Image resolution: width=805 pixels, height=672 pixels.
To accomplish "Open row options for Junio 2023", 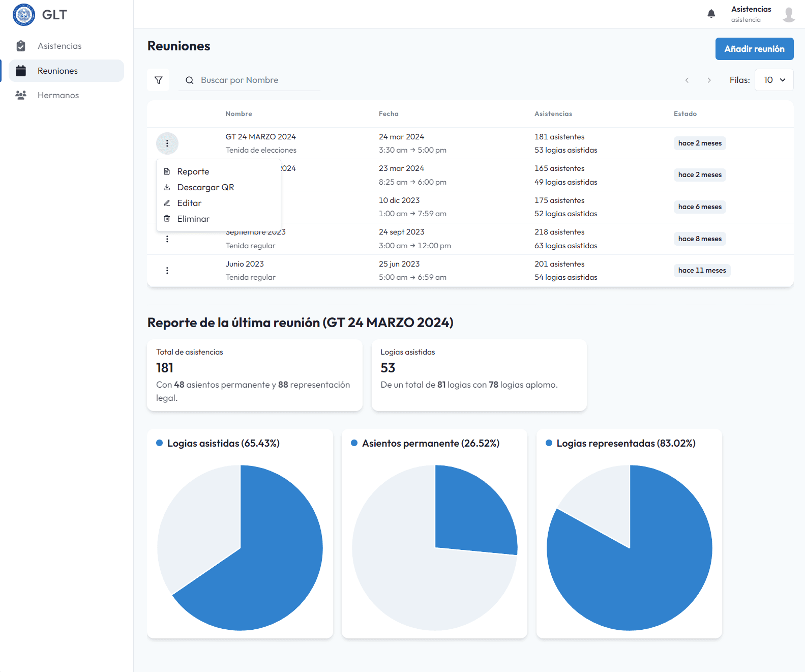I will point(167,271).
